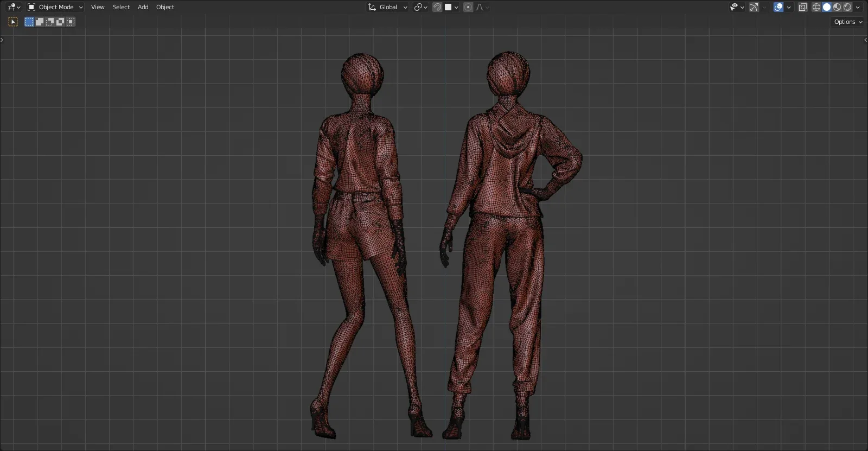Open the proportional editing falloff menu

click(x=482, y=7)
